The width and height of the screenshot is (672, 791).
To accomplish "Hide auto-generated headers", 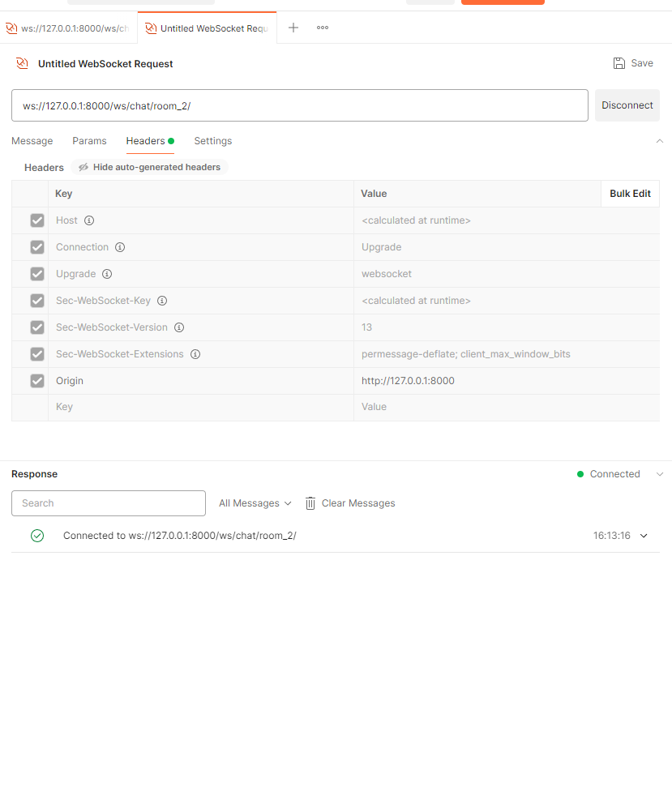I will coord(149,167).
